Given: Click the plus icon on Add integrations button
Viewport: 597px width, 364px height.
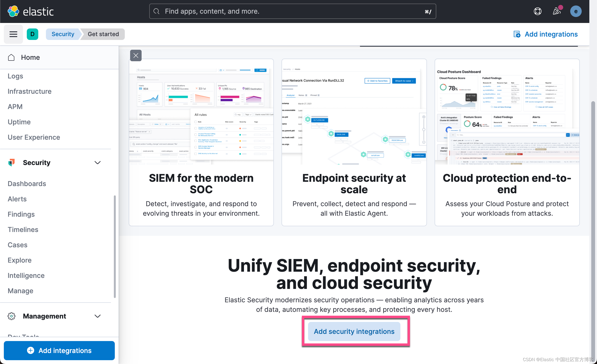Looking at the screenshot, I should click(x=31, y=350).
